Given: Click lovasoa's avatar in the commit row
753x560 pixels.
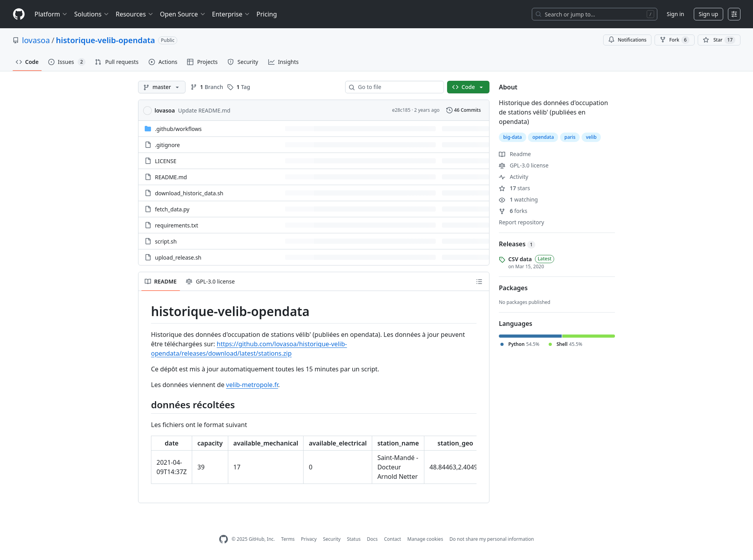Looking at the screenshot, I should pyautogui.click(x=147, y=111).
